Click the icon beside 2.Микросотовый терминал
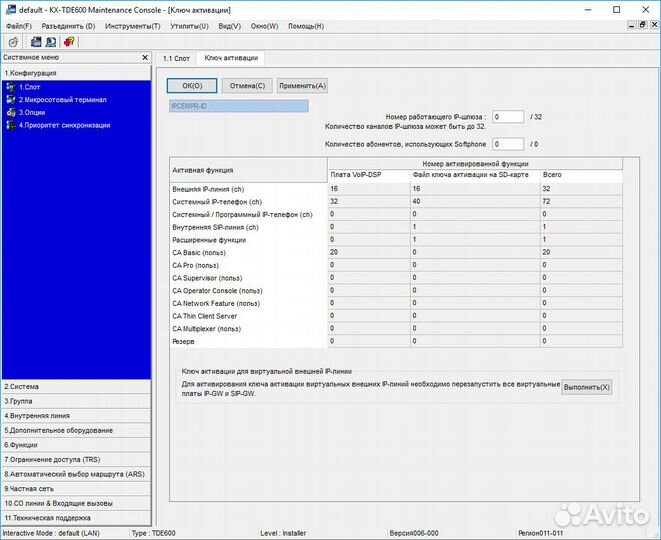Image resolution: width=661 pixels, height=540 pixels. point(11,100)
